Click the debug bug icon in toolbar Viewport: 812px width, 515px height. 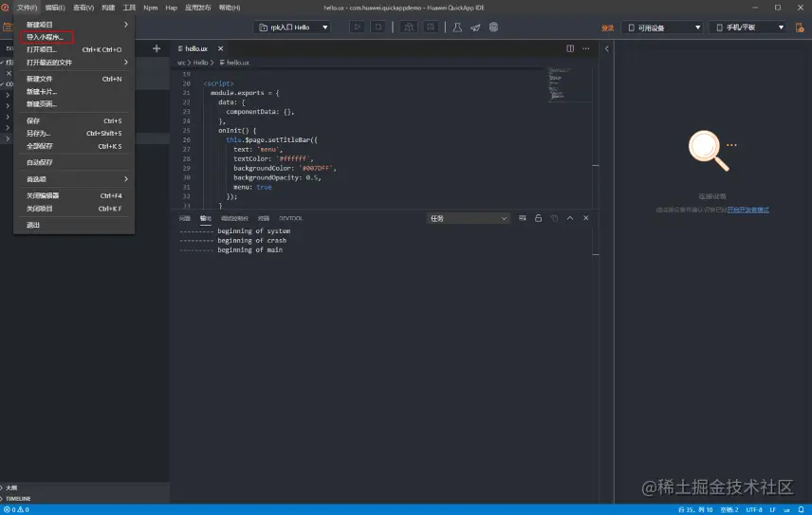(409, 27)
